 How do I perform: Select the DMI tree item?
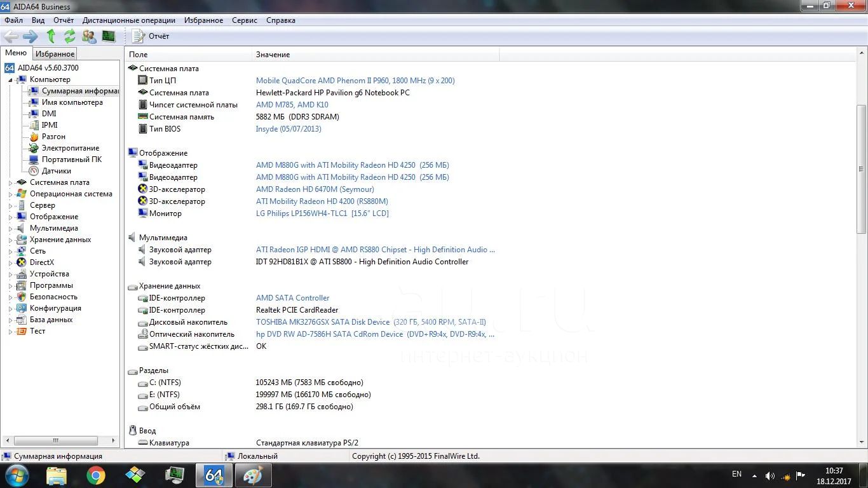click(49, 114)
